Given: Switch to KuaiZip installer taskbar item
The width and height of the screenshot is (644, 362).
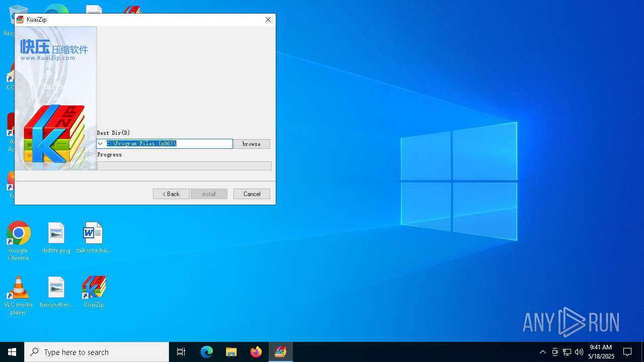Looking at the screenshot, I should point(281,352).
